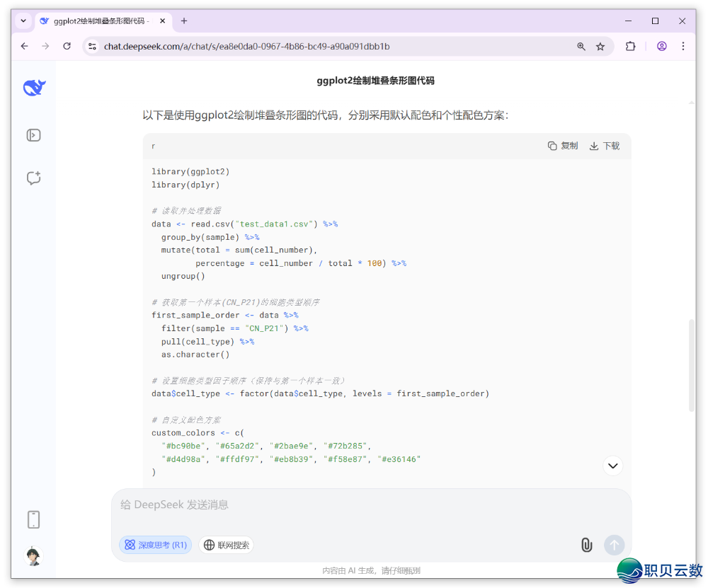
Task: Copy the R code block
Action: point(563,146)
